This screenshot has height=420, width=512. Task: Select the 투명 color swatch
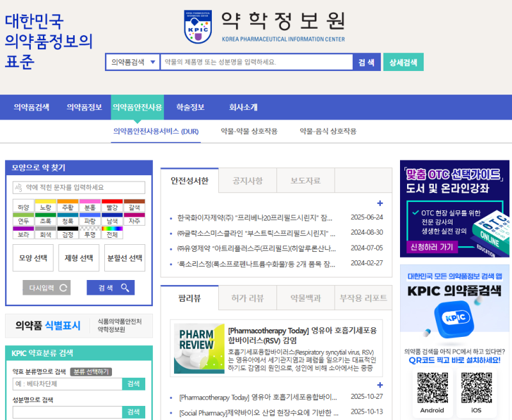click(90, 233)
